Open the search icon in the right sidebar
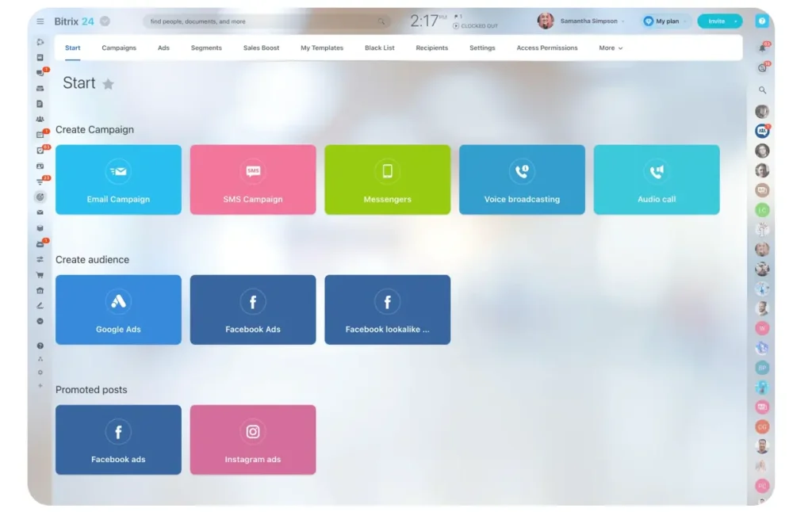The height and width of the screenshot is (512, 812). [x=762, y=90]
